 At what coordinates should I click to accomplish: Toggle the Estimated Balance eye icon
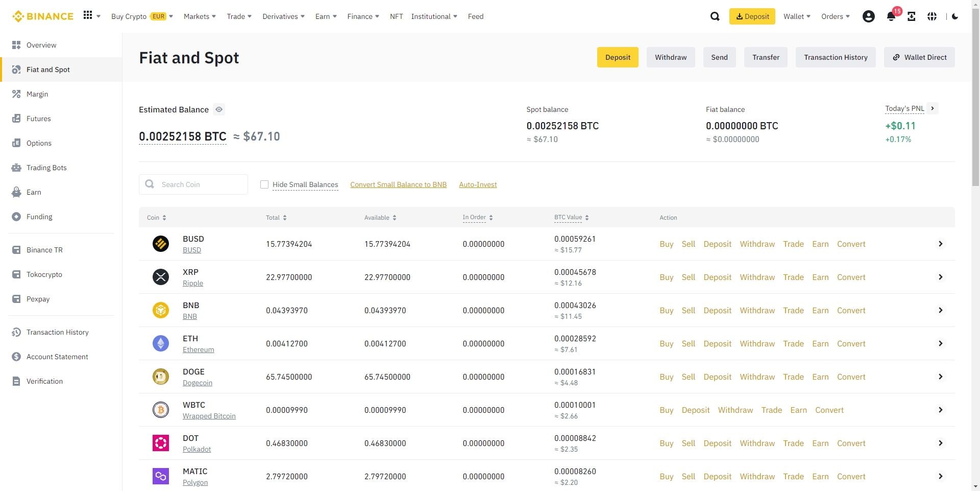point(219,109)
